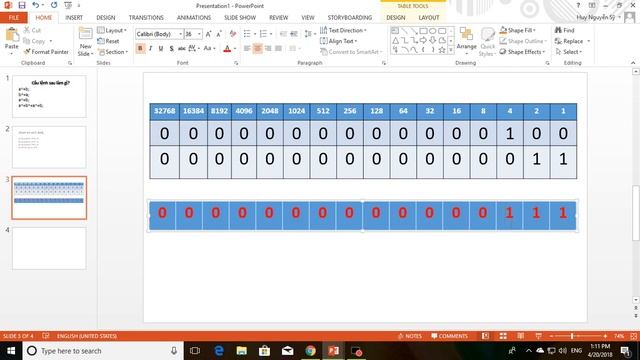Select slide 1 thumbnail

(49, 96)
